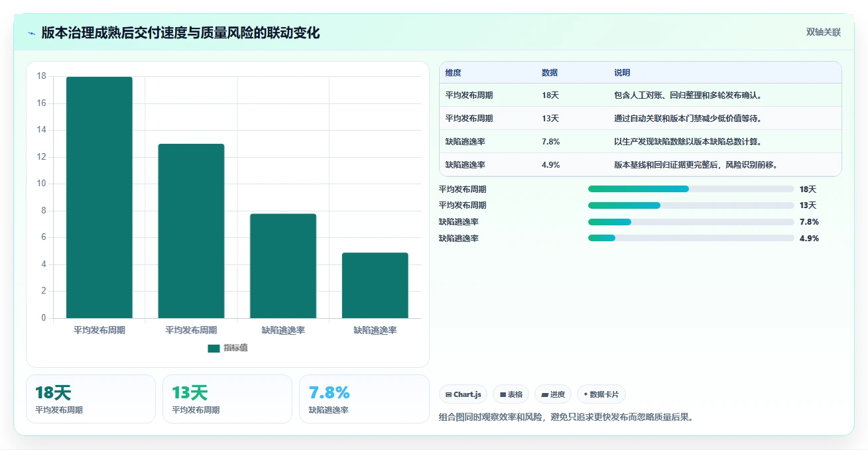The width and height of the screenshot is (868, 450).
Task: Click the 维度 column header
Action: [454, 73]
